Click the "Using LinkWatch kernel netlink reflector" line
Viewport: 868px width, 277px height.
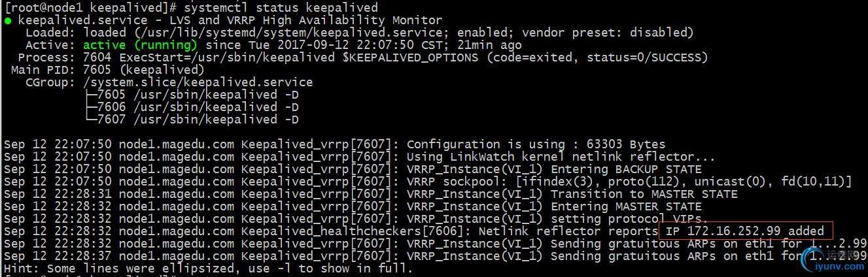[360, 157]
